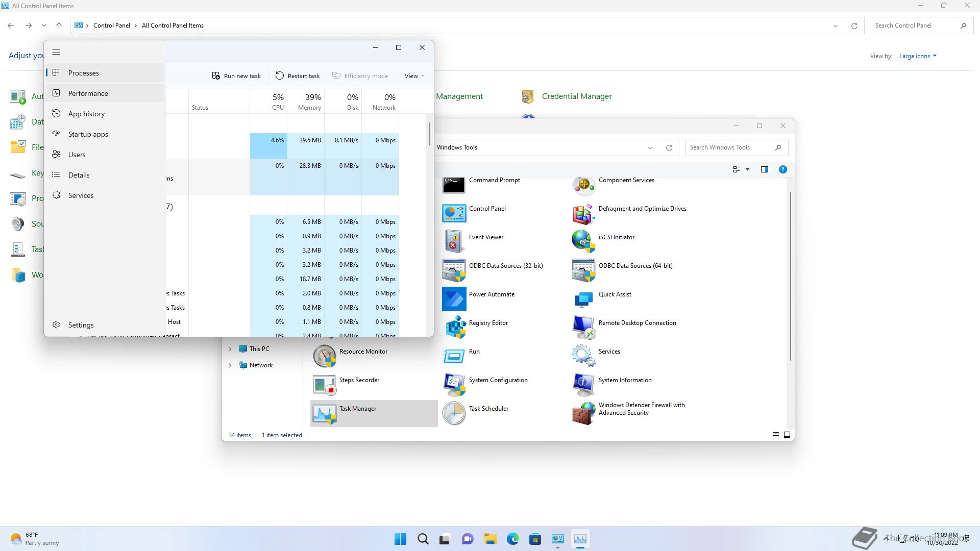Select Processes in Task Manager sidebar
The image size is (980, 551).
tap(105, 73)
